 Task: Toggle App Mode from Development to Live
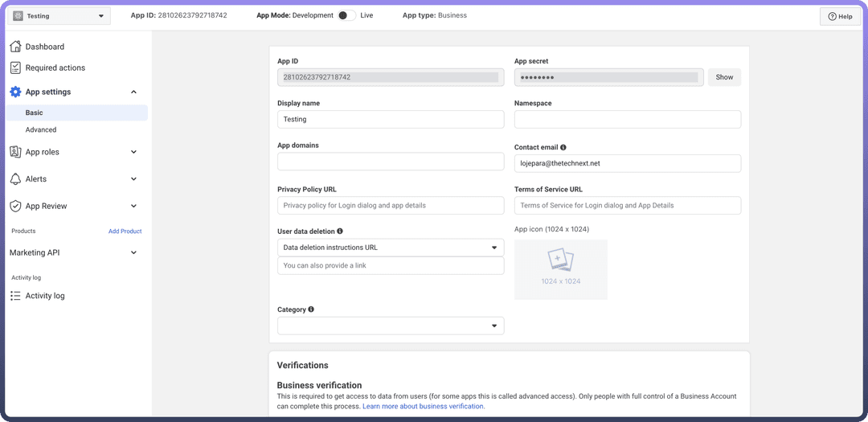click(346, 15)
